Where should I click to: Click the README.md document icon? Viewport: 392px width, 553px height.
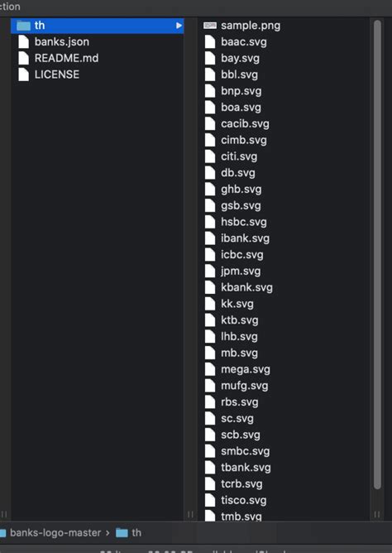24,58
